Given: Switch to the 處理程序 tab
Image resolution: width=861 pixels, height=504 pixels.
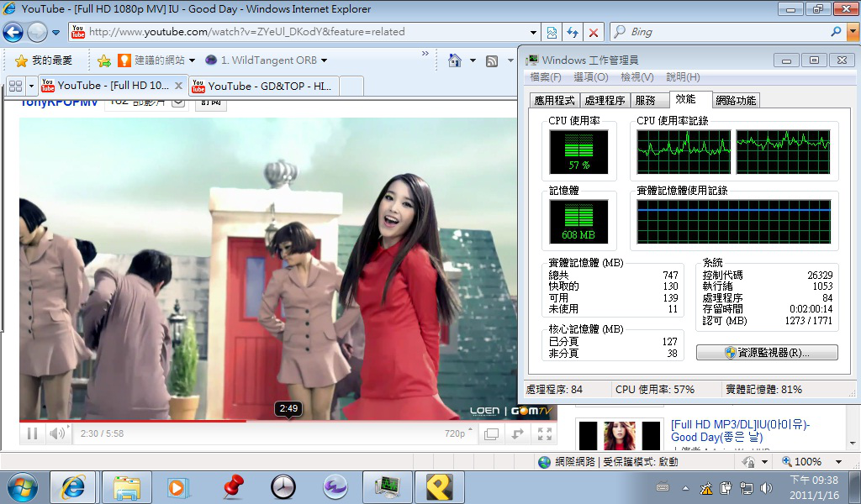Looking at the screenshot, I should [x=604, y=100].
